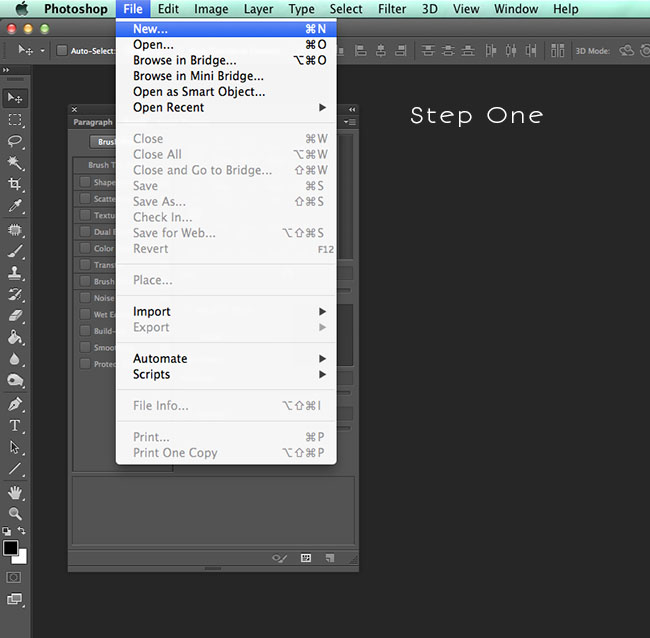Select the Eyedropper tool

coord(15,206)
